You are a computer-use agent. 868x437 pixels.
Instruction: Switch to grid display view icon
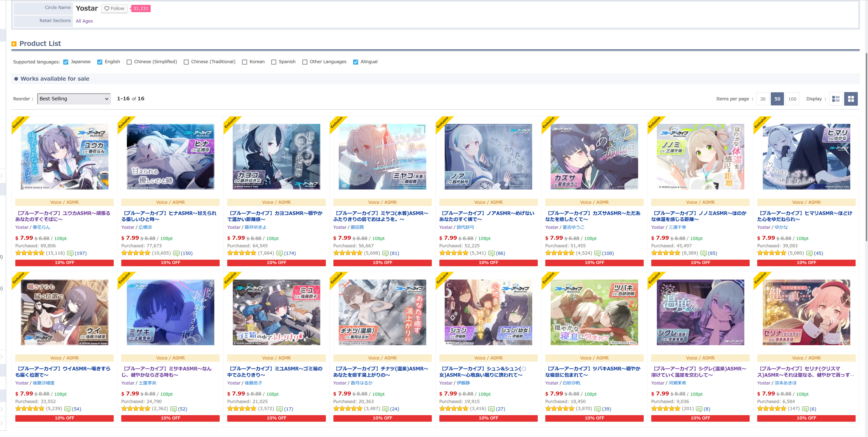click(851, 99)
